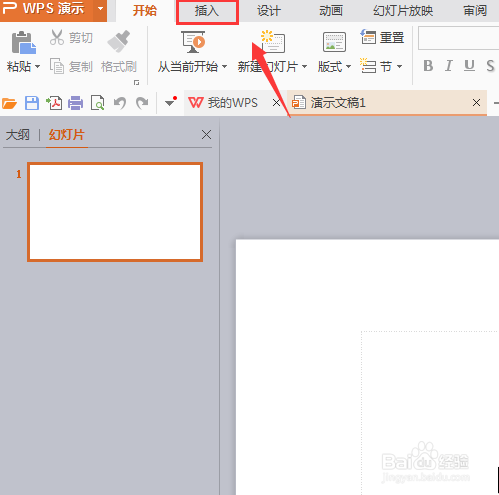Switch to the 审阅 ribbon tab
Image resolution: width=499 pixels, height=495 pixels.
[x=475, y=11]
